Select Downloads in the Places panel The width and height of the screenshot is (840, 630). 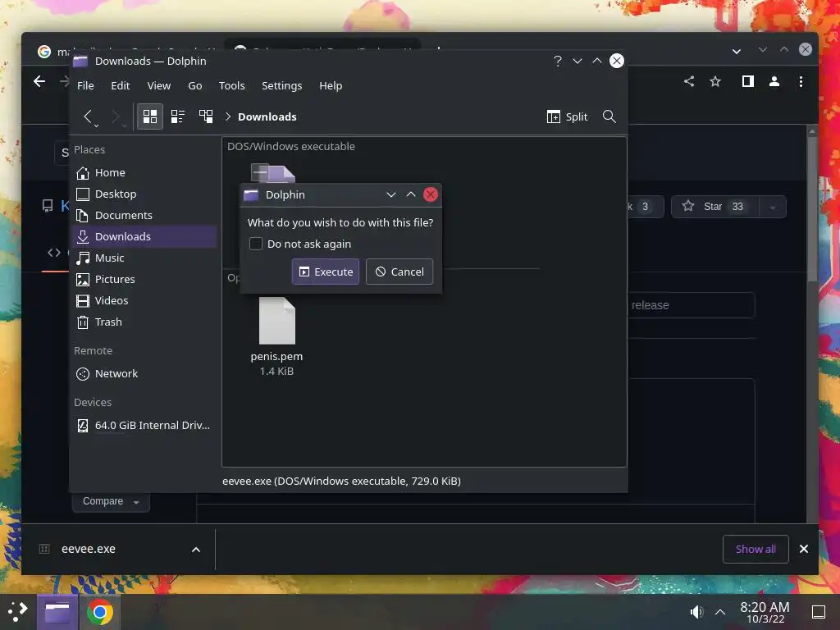tap(144, 237)
